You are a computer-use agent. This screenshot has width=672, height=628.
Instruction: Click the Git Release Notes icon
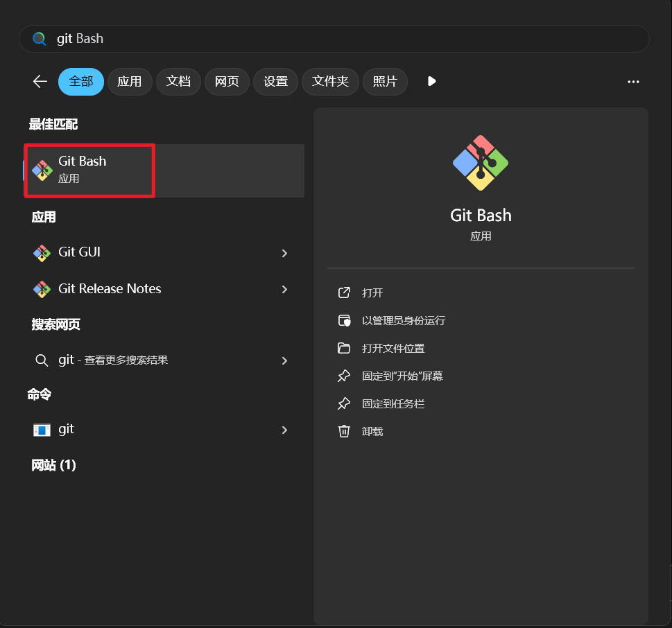[x=42, y=289]
